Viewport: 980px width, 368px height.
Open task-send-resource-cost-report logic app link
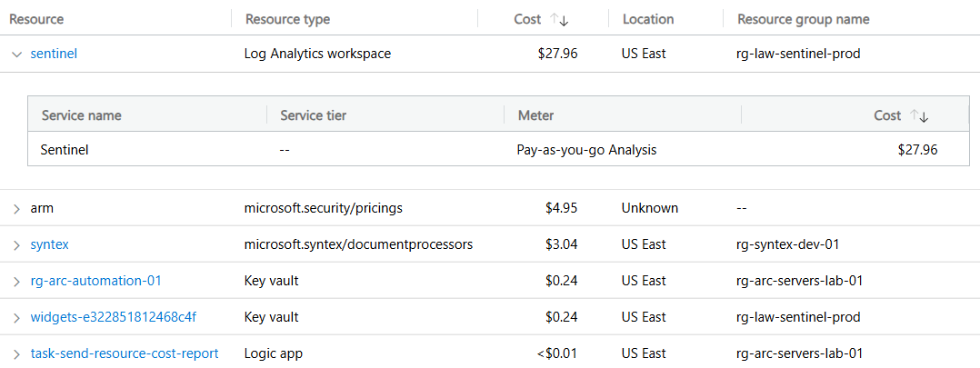[125, 353]
